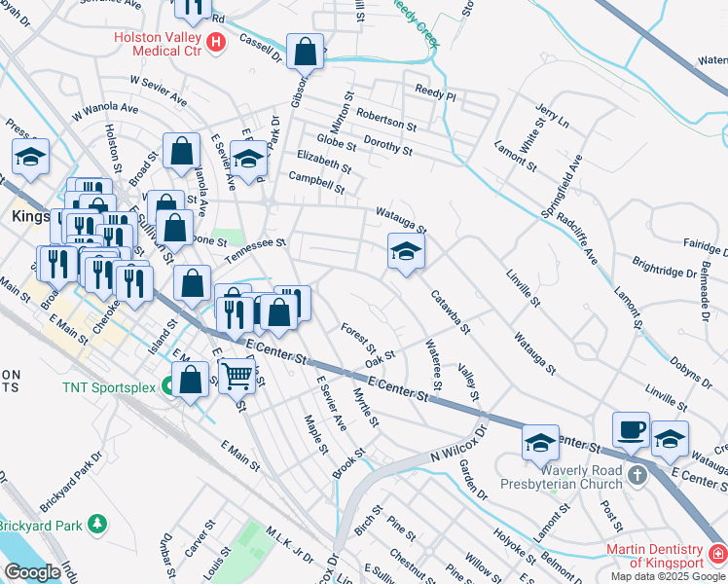
Task: Open the Google logo link
Action: (x=32, y=572)
